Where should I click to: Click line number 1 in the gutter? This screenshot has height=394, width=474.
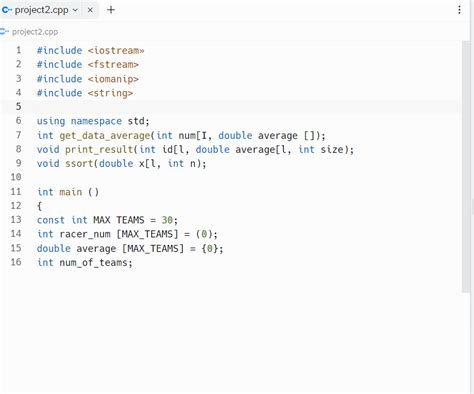[19, 50]
